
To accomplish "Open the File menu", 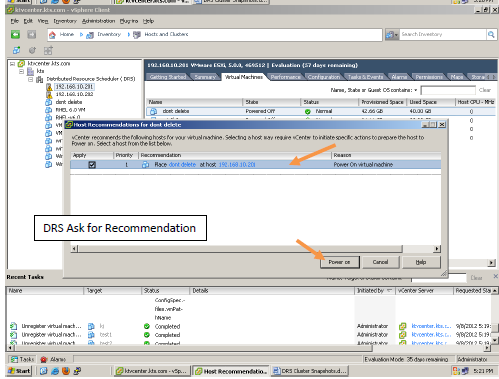I will pyautogui.click(x=14, y=21).
